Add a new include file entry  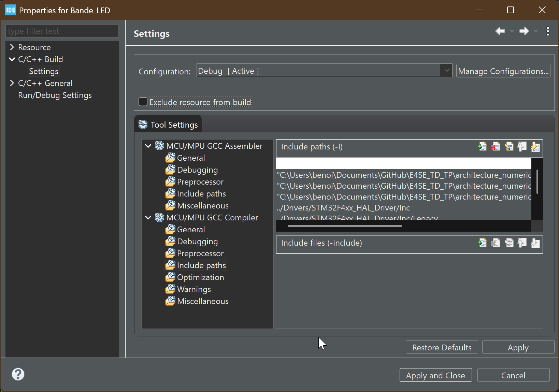(x=482, y=243)
